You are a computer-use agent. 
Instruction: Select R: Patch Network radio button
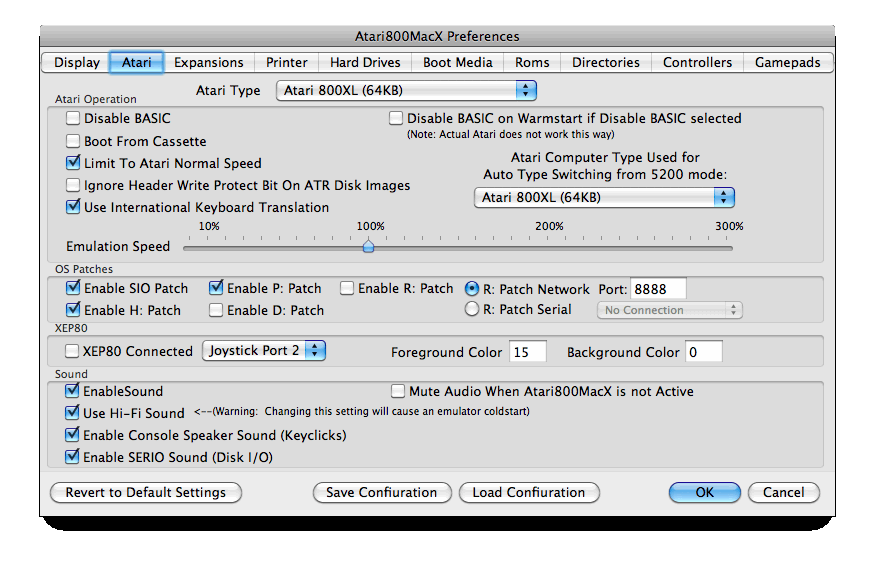coord(472,289)
